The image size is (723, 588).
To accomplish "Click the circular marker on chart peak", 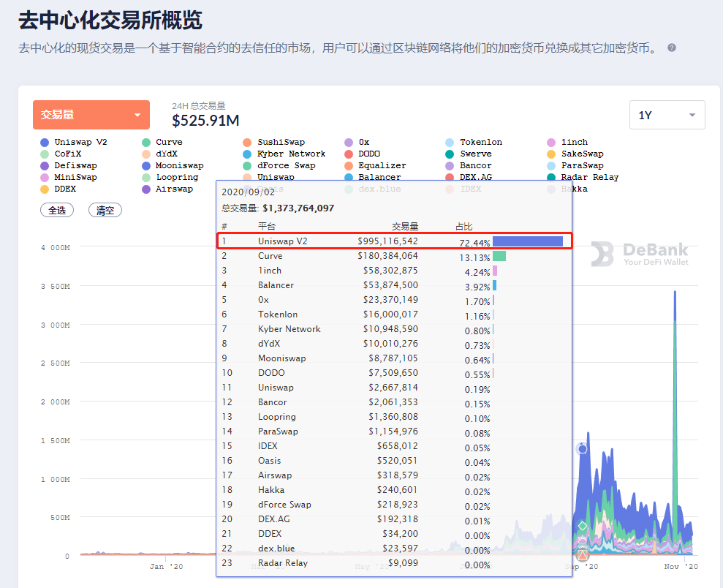I will pyautogui.click(x=583, y=449).
